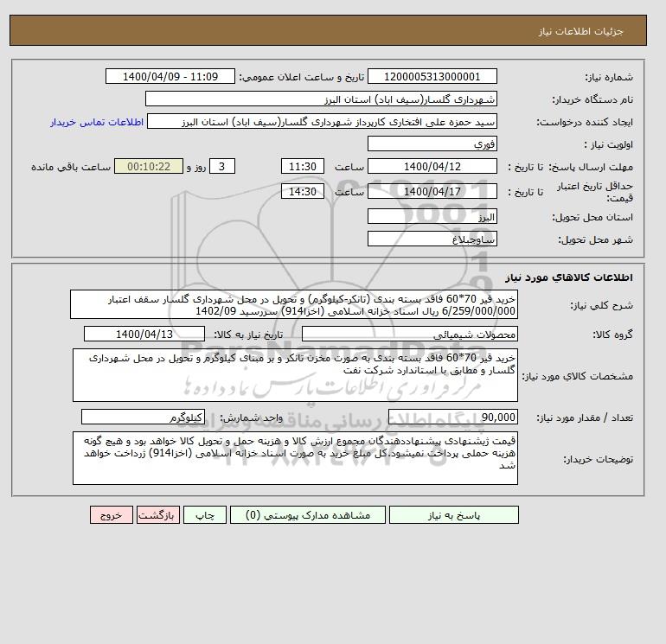Click the ایجاد کننده درخواست field
666x644 pixels.
click(322, 121)
